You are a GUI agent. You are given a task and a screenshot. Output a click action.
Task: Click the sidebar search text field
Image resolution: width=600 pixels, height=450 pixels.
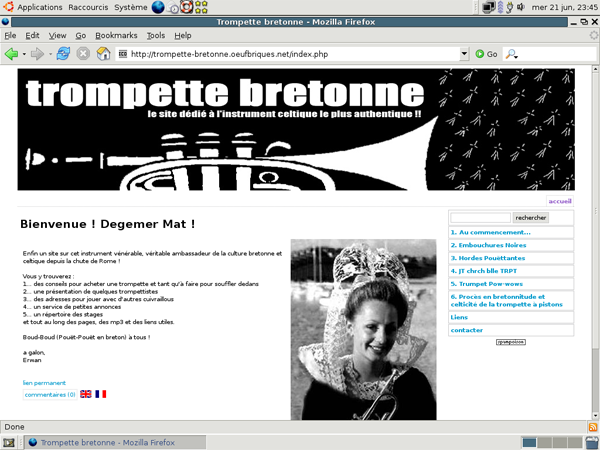pos(480,217)
